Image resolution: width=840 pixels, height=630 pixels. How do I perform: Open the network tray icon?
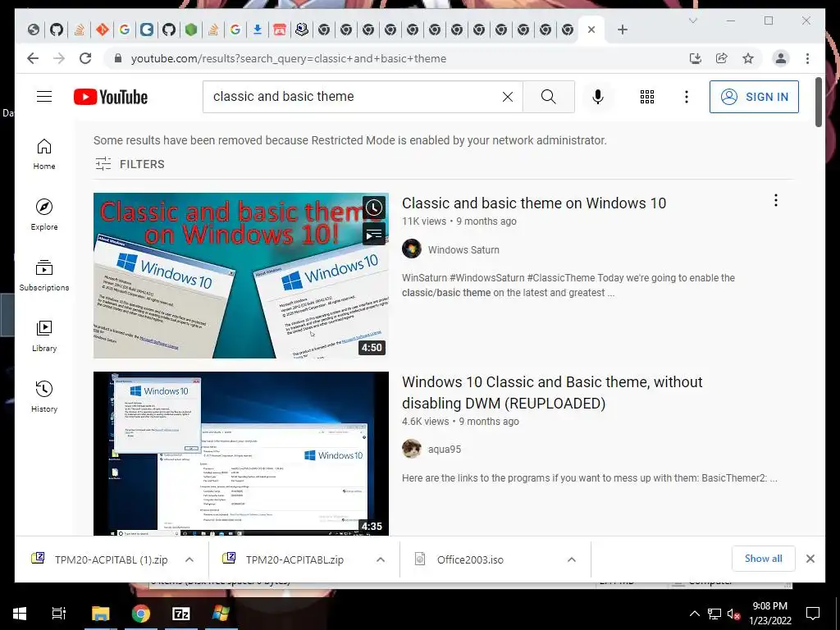(714, 614)
